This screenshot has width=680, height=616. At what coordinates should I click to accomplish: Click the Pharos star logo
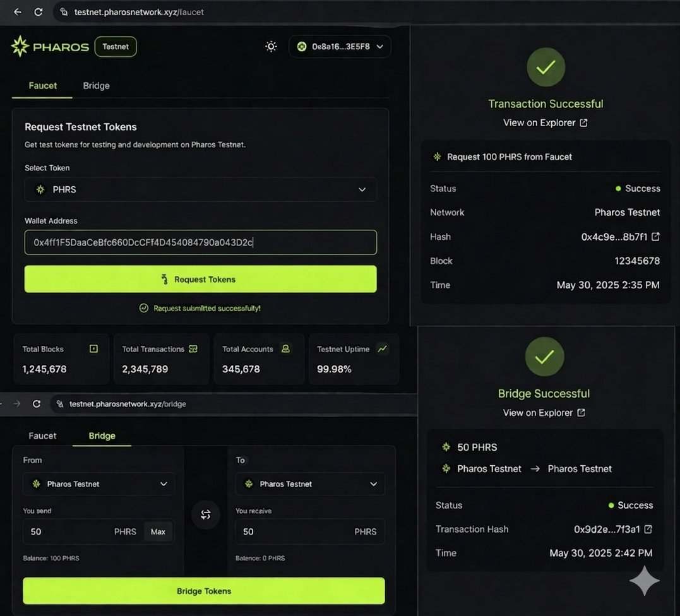[x=20, y=46]
